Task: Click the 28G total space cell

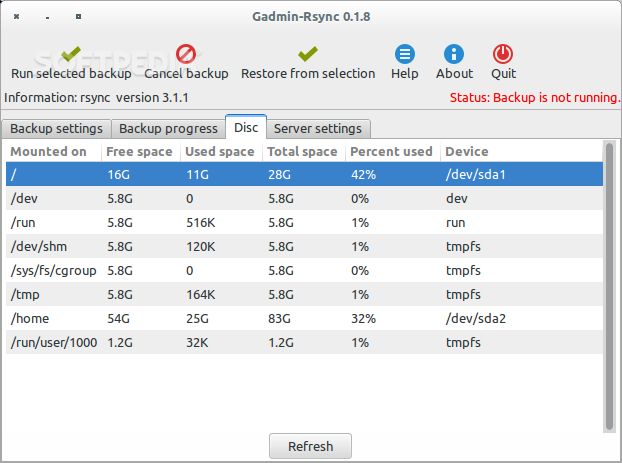Action: 279,175
